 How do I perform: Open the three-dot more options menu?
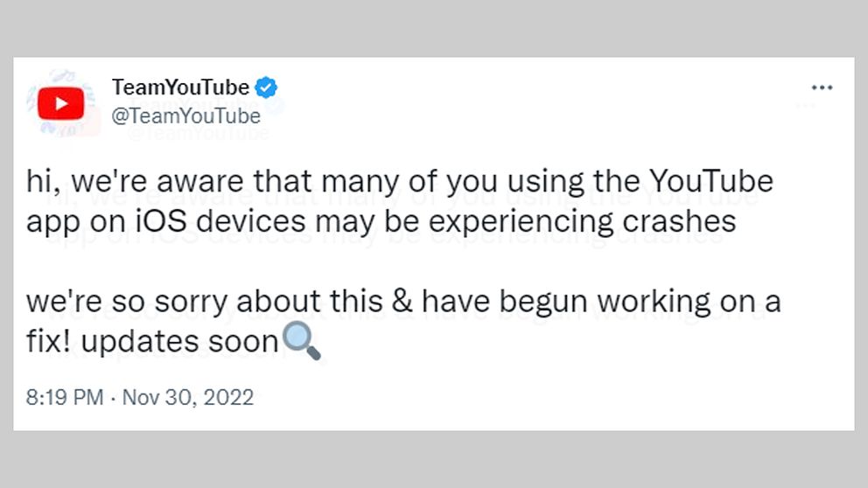coord(822,87)
